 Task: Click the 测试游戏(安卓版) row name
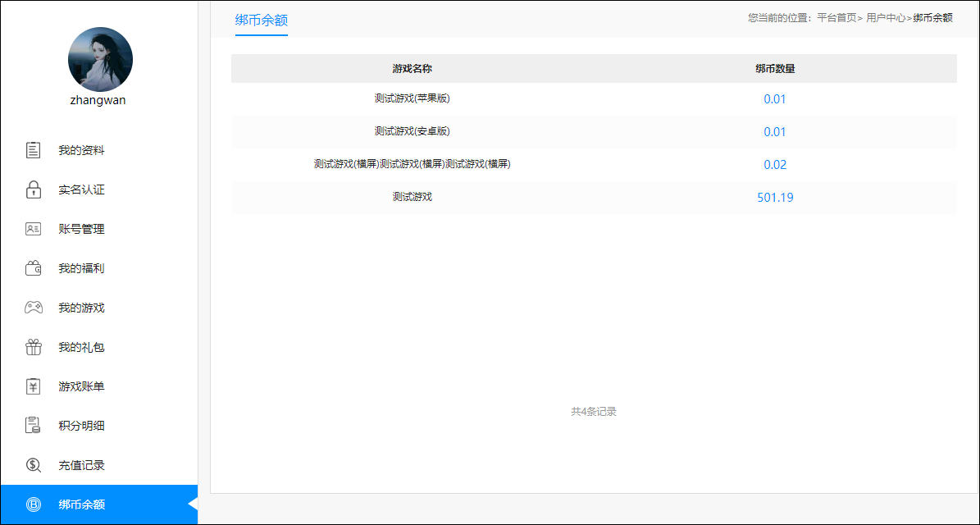tap(413, 131)
